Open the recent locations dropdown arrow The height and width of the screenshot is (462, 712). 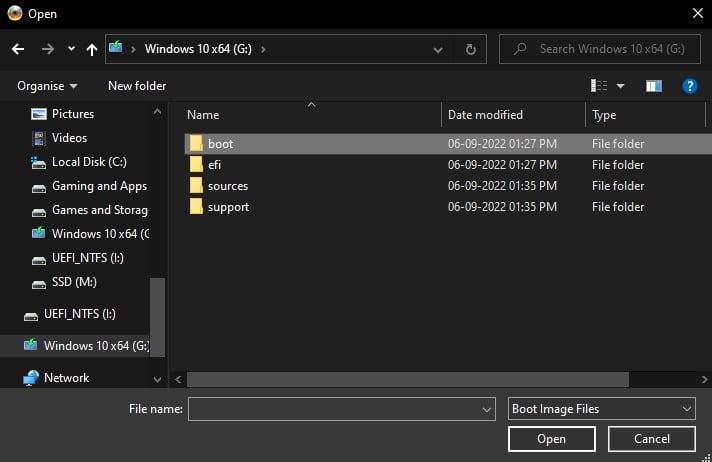click(x=71, y=49)
